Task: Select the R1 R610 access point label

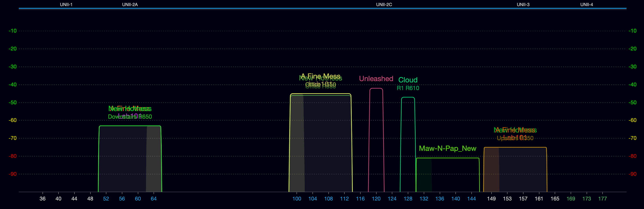Action: coord(408,88)
